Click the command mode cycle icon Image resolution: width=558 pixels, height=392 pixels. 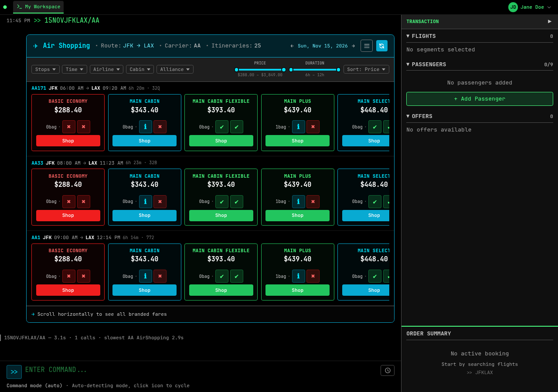[14, 372]
